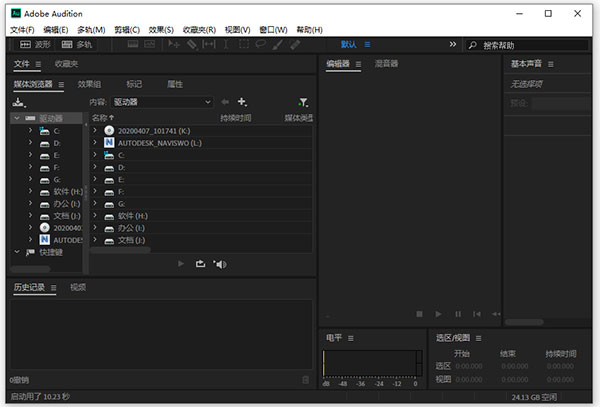Viewport: 600px width, 407px height.
Task: Click the media browser preview play button
Action: pos(181,264)
